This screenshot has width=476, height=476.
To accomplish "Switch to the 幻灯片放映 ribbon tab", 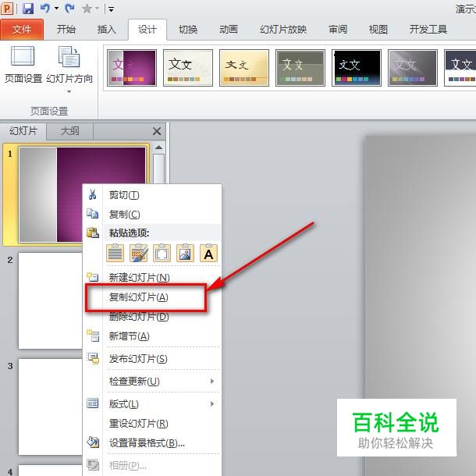I will 283,30.
